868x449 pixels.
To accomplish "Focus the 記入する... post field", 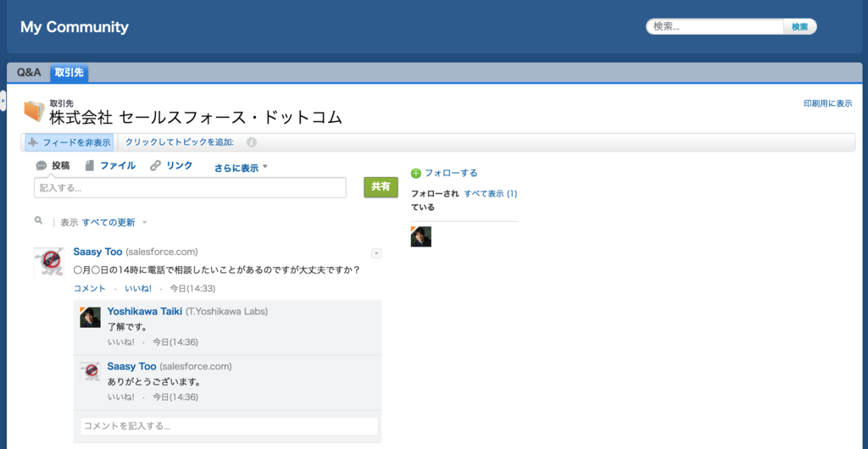I will click(x=190, y=188).
